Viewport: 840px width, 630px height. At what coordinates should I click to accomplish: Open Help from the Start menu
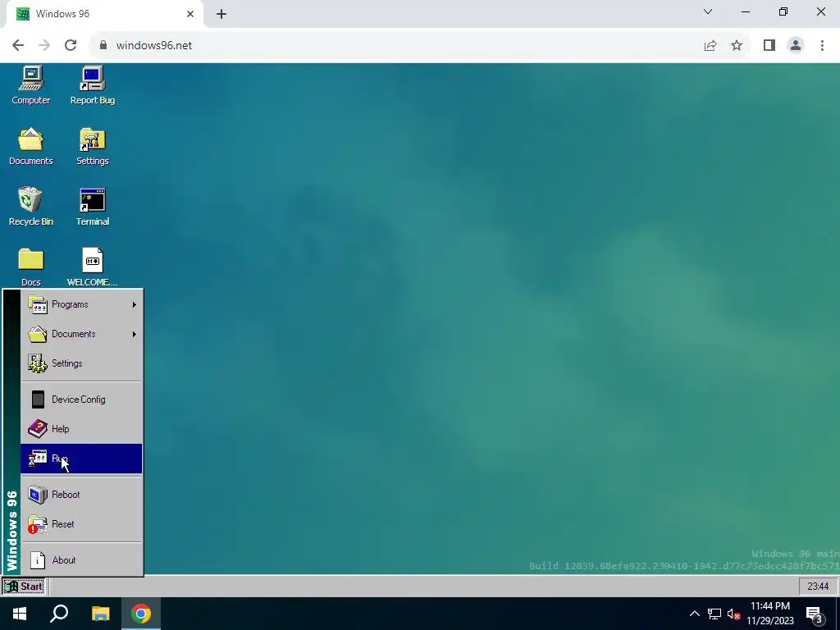(x=81, y=429)
